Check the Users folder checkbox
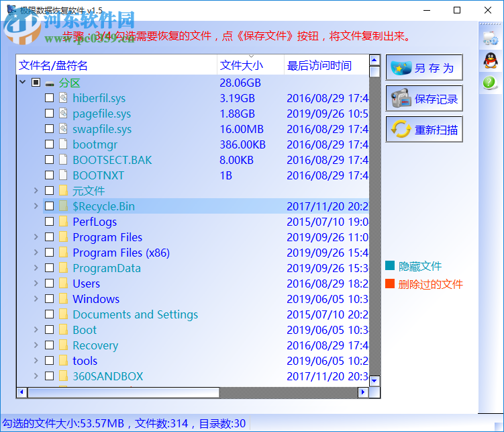The width and height of the screenshot is (504, 432). click(x=49, y=283)
